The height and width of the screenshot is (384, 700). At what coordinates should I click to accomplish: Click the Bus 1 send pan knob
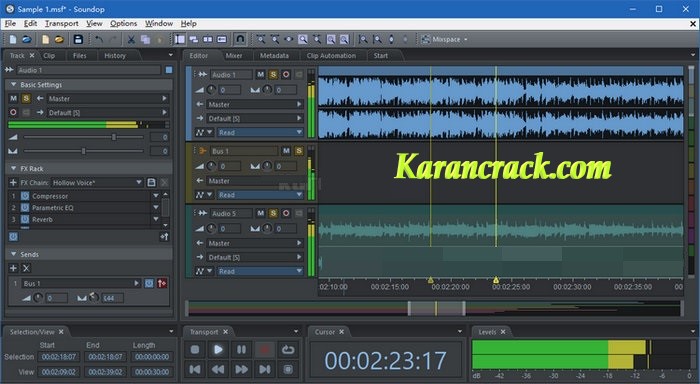point(94,297)
